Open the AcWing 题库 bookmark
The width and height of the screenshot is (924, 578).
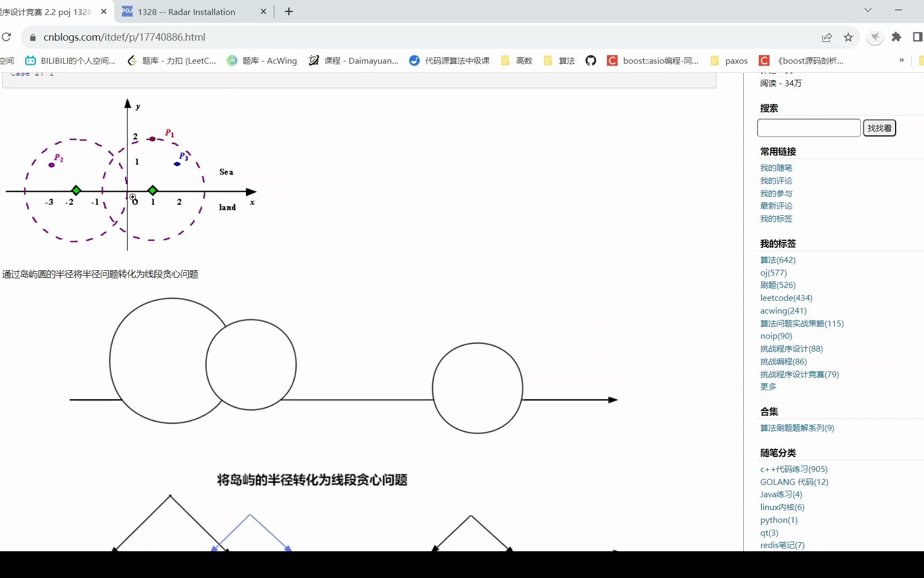(x=262, y=60)
